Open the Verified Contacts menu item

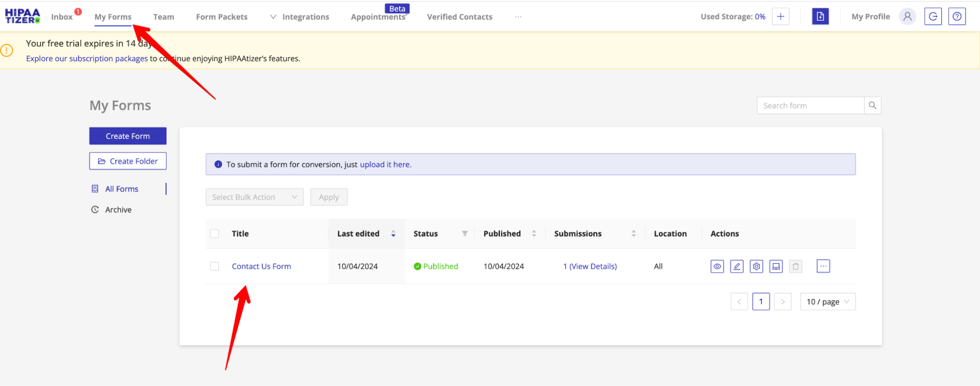point(459,17)
